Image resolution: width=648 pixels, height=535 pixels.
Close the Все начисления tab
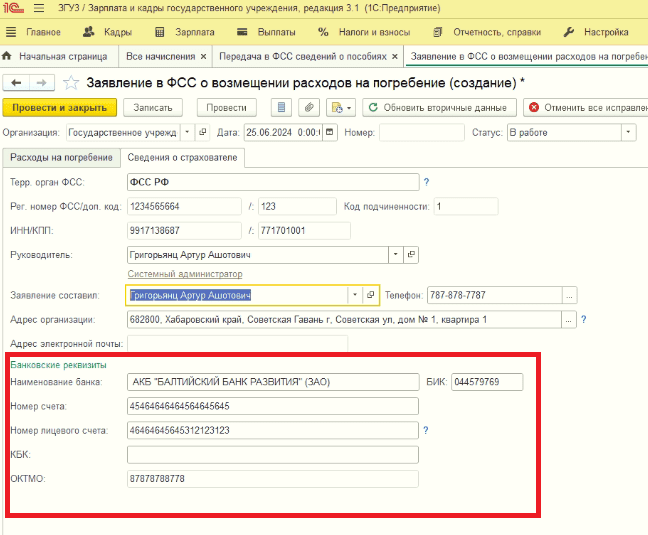click(x=203, y=57)
